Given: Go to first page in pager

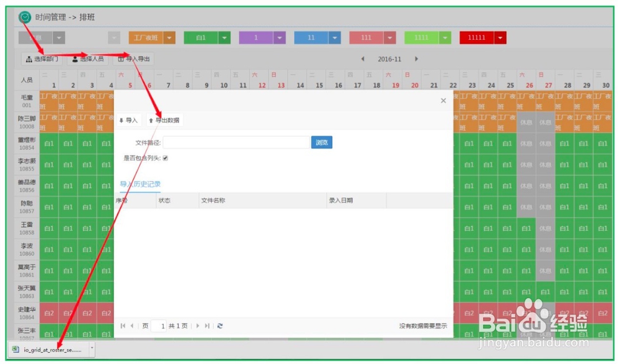Looking at the screenshot, I should (x=123, y=326).
